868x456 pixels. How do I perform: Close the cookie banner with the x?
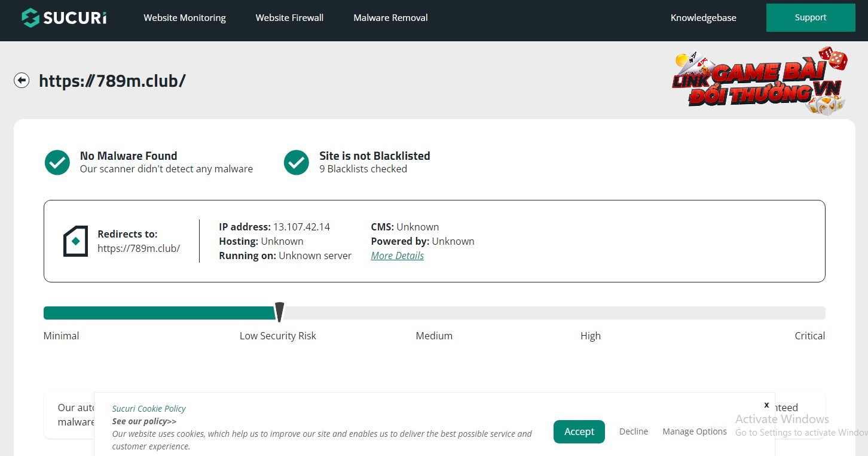(766, 405)
